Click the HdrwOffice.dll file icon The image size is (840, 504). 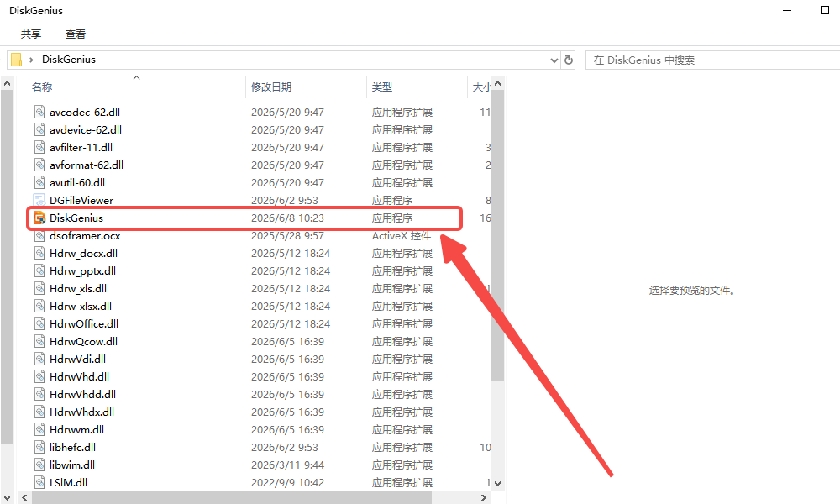[39, 324]
